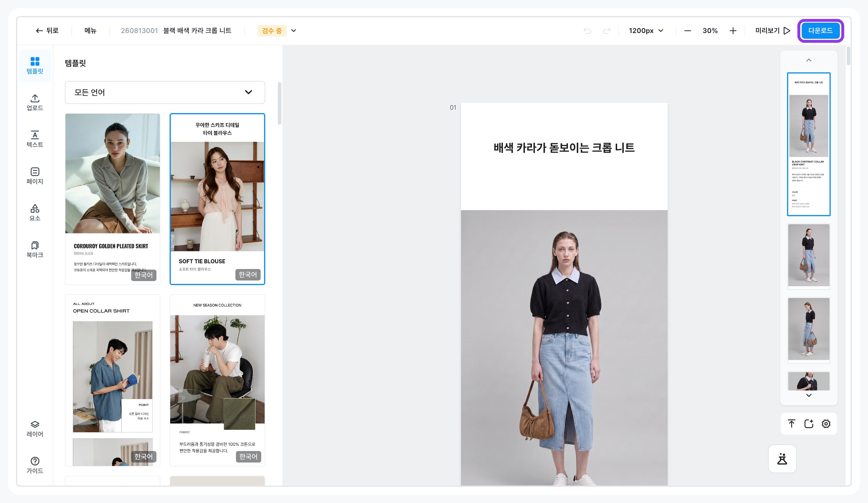Viewport: 868px width, 503px height.
Task: Expand the 검수 중 status dropdown
Action: pyautogui.click(x=294, y=31)
